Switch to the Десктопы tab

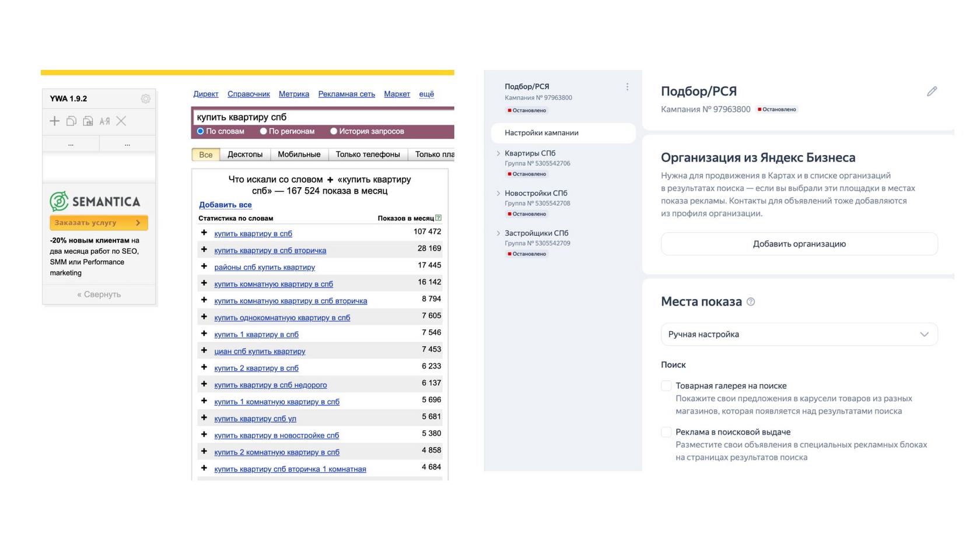tap(245, 155)
